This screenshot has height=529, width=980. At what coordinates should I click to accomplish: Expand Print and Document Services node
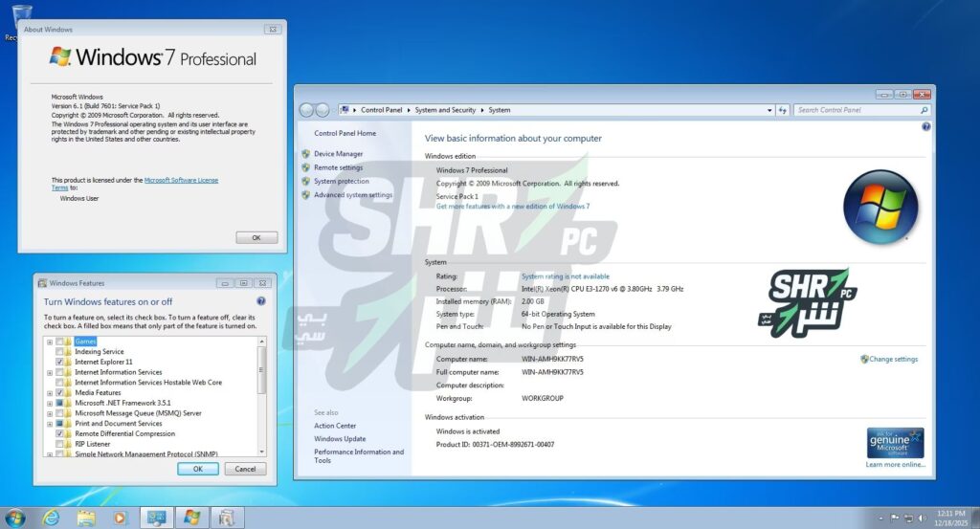click(x=50, y=424)
